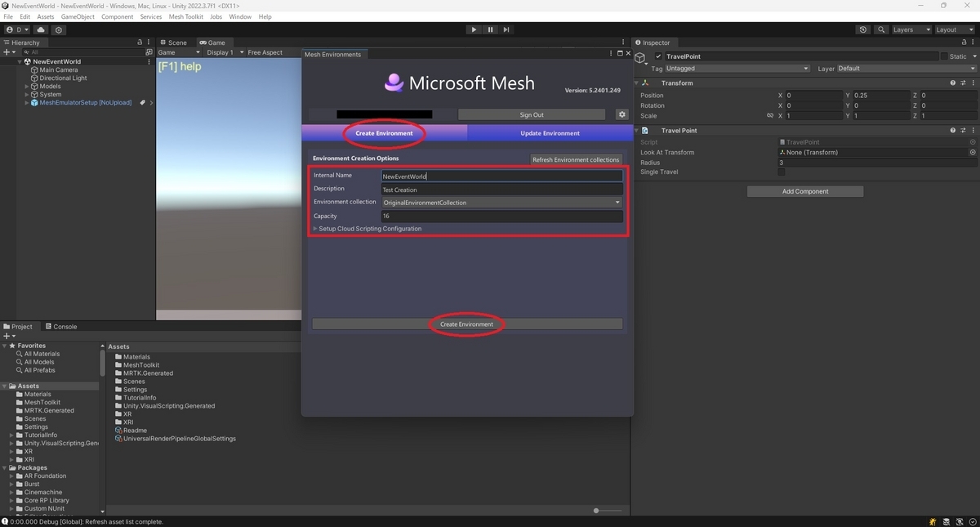Viewport: 980px width, 527px height.
Task: Open the Jobs menu
Action: [x=216, y=16]
